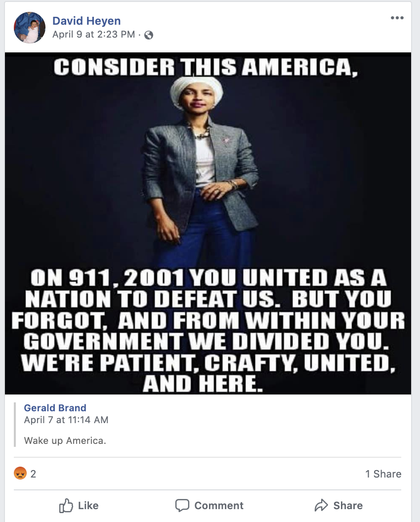Open the post options three-dots menu
This screenshot has width=420, height=522.
(397, 18)
